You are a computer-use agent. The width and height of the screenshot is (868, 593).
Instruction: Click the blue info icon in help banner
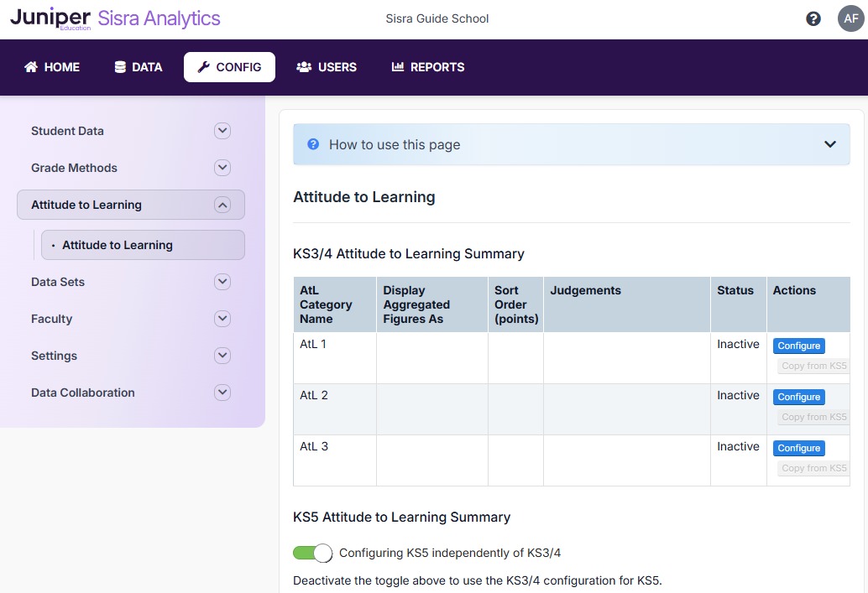tap(313, 144)
